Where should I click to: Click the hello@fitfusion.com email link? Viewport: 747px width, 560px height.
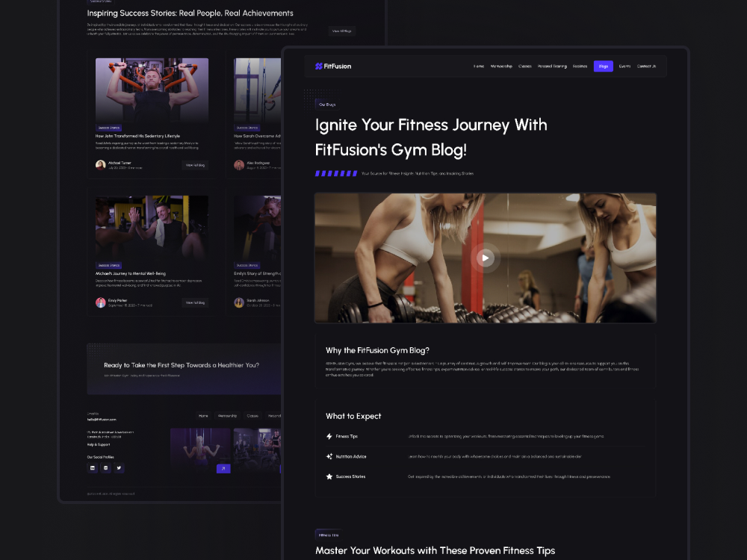click(x=102, y=420)
